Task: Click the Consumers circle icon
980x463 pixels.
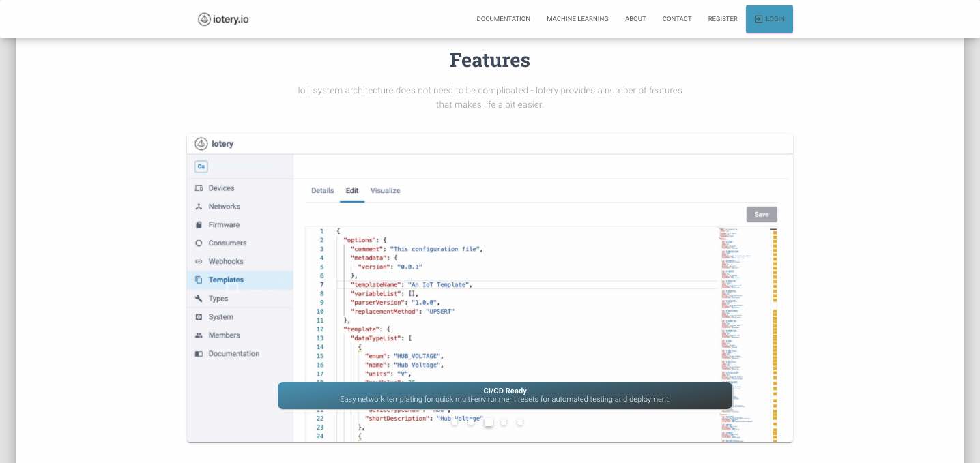Action: coord(199,243)
